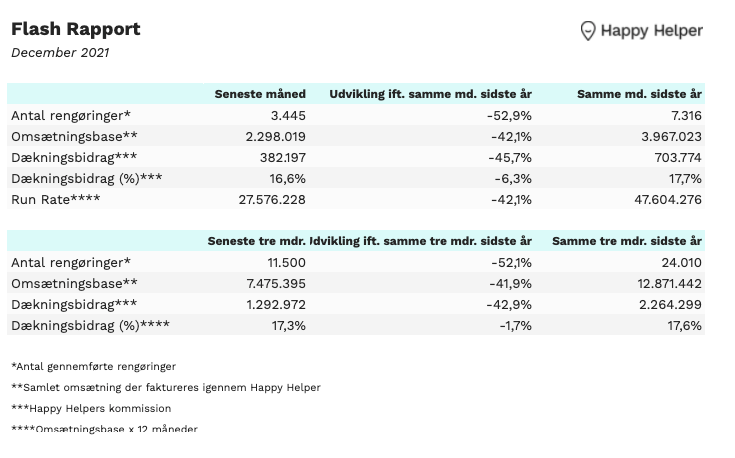Click the 7.475.395 three-month revenue value
Screen dimensions: 735x458
click(x=276, y=284)
